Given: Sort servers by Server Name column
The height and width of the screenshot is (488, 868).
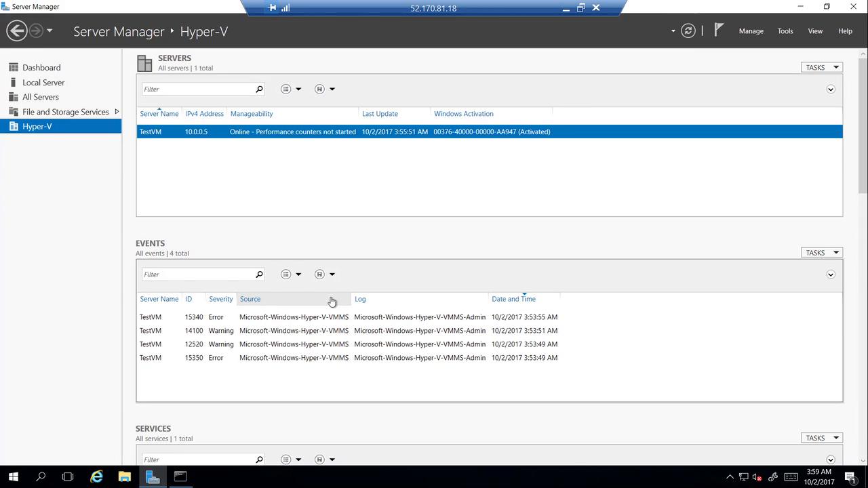Looking at the screenshot, I should click(x=159, y=114).
